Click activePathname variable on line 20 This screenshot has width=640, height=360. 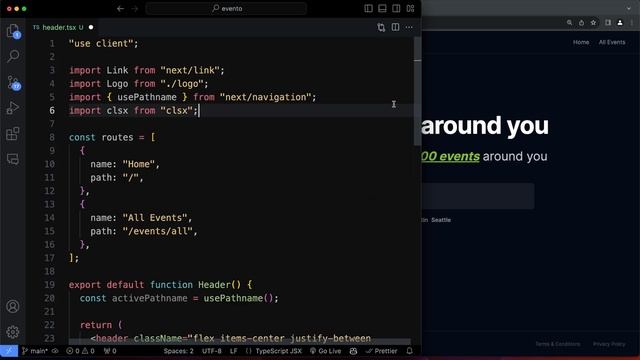tap(150, 298)
